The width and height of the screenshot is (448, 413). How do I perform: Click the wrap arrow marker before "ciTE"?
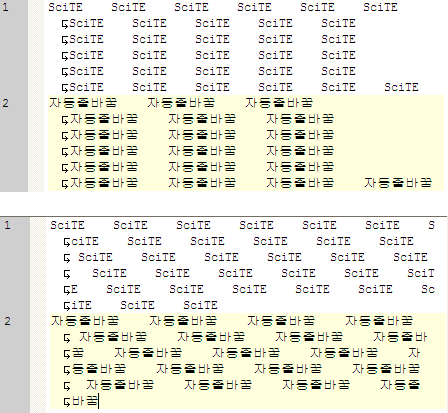67,242
